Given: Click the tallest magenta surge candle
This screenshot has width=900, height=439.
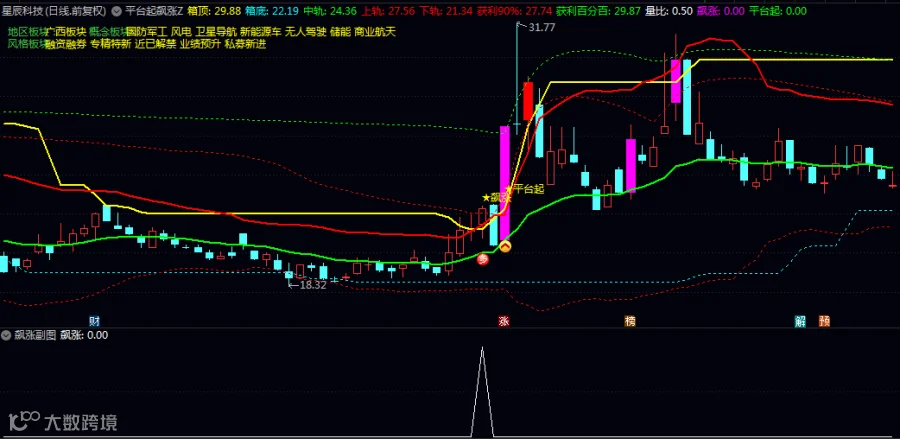Looking at the screenshot, I should click(505, 183).
